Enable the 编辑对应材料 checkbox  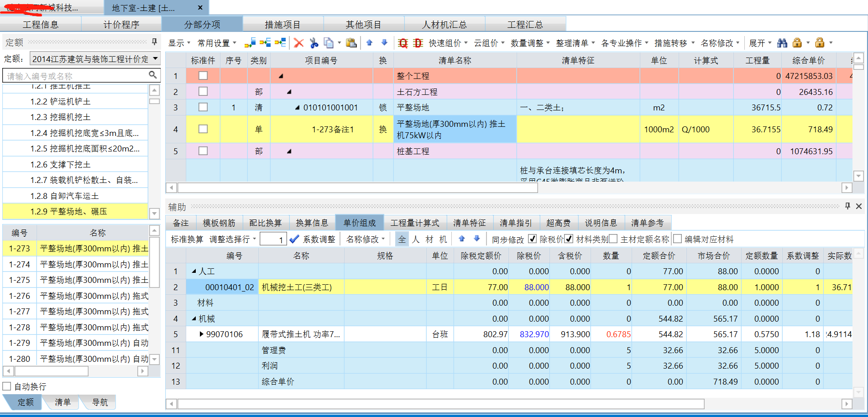click(x=677, y=239)
